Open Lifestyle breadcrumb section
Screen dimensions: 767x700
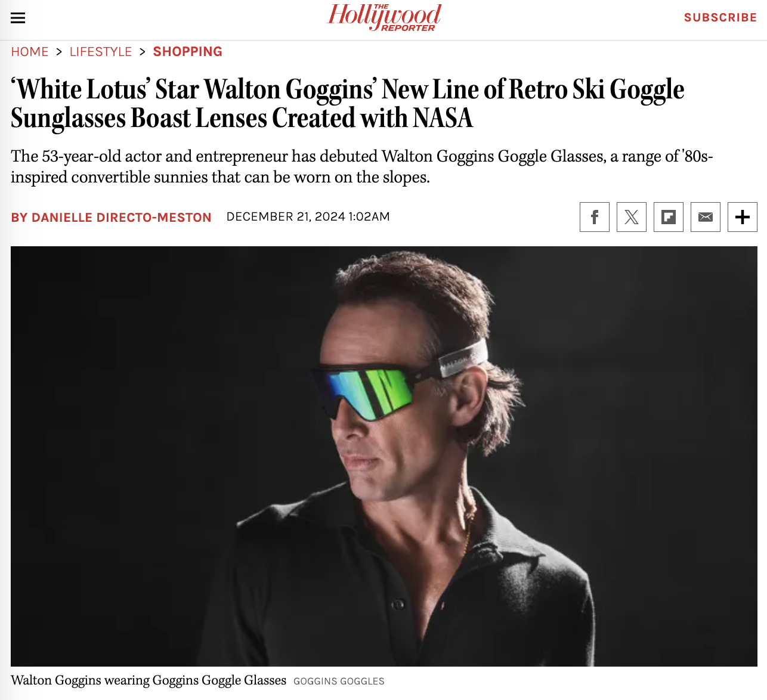click(101, 52)
